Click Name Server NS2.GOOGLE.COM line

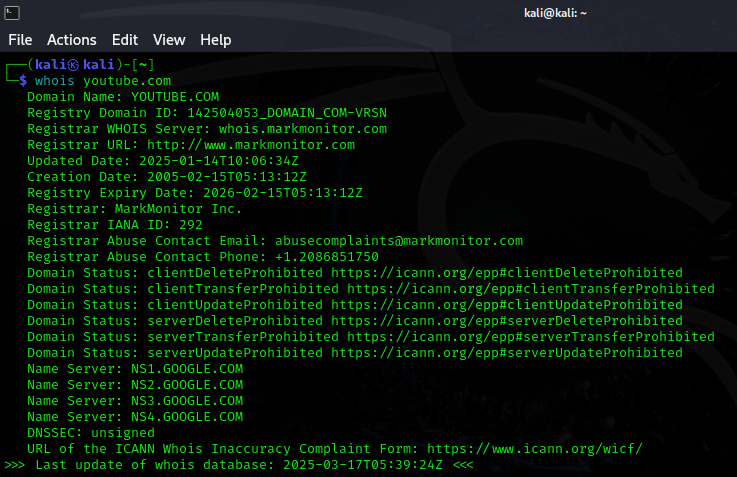(135, 384)
